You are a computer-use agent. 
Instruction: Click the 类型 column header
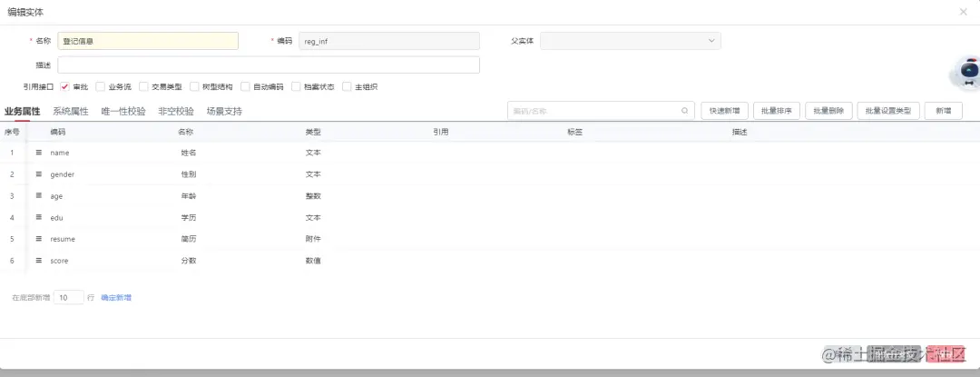[313, 132]
